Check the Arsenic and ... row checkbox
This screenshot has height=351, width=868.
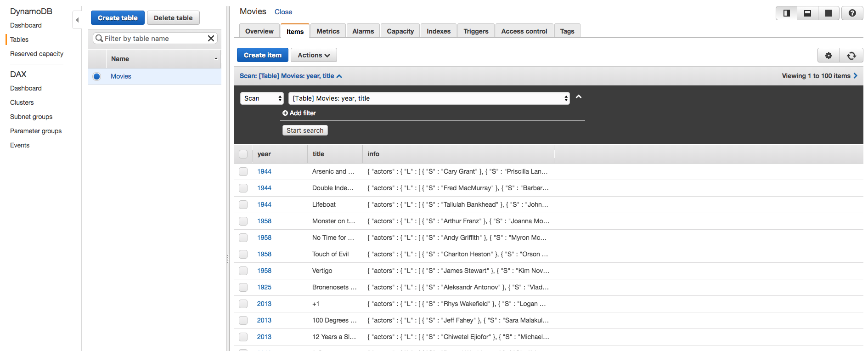click(x=243, y=172)
